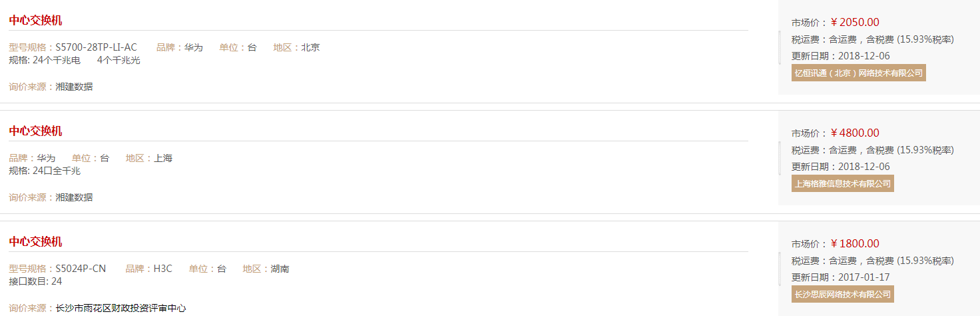
Task: Select model number S5700-28TP-LI-AC
Action: (x=96, y=47)
